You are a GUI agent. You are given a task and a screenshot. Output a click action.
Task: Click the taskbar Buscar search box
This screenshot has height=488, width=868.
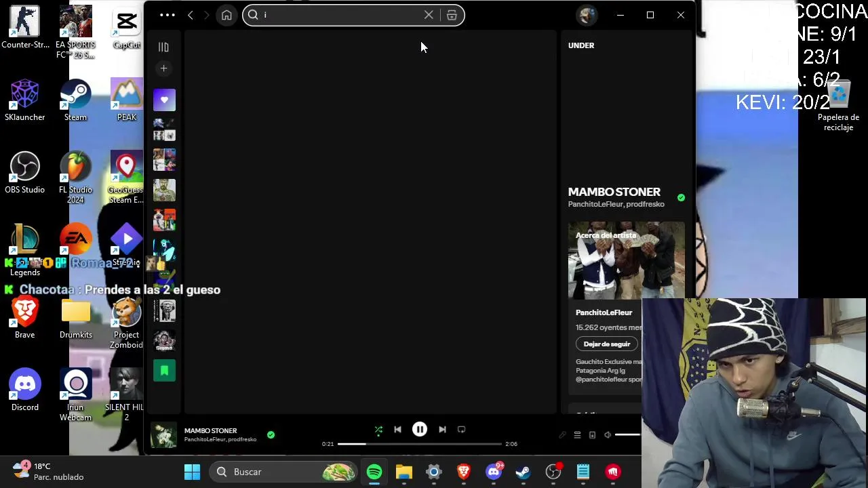coord(283,472)
